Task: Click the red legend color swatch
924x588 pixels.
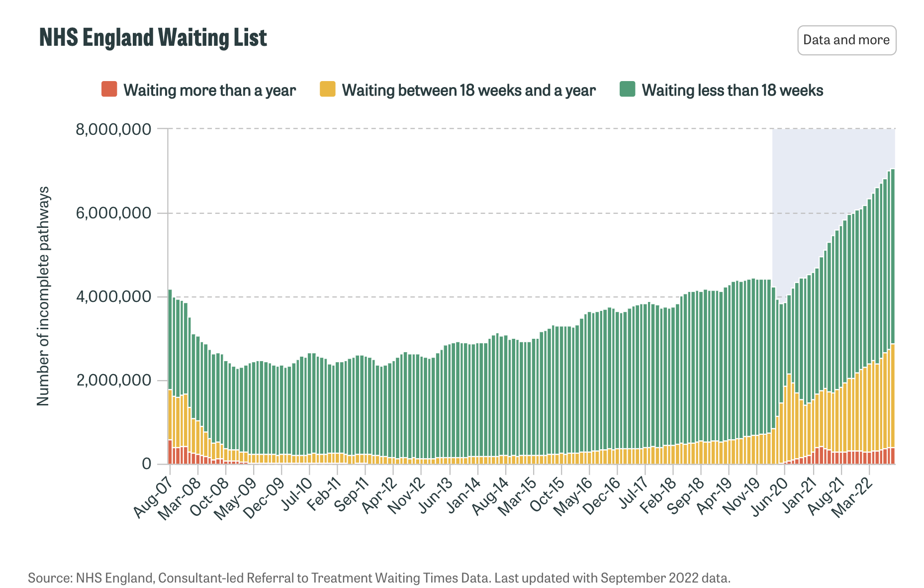Action: (x=109, y=90)
